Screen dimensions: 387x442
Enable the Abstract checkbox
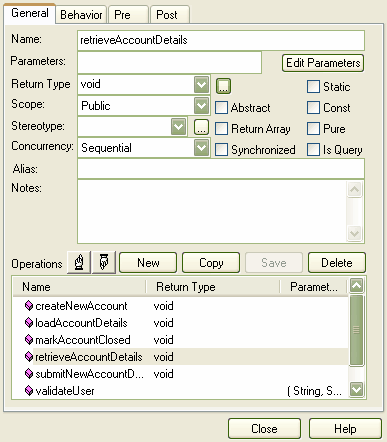[221, 108]
